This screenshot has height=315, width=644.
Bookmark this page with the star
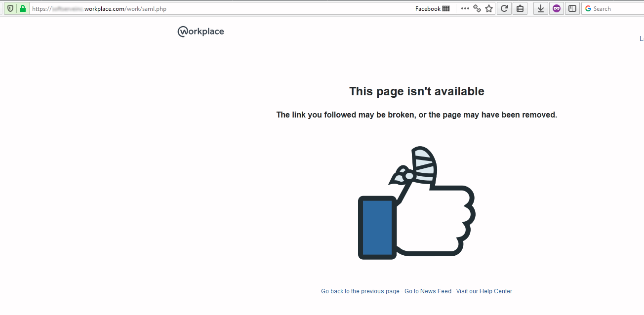point(489,8)
